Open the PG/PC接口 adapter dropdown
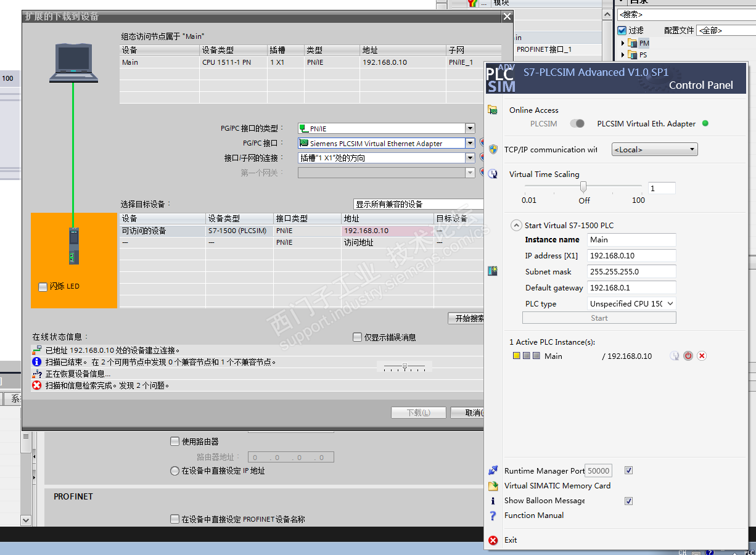 [470, 143]
